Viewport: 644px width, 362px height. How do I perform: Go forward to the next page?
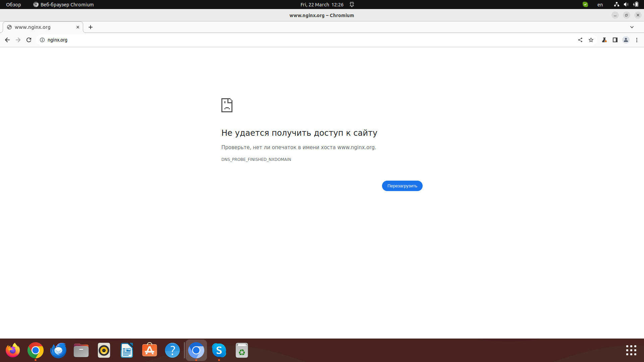pos(18,40)
